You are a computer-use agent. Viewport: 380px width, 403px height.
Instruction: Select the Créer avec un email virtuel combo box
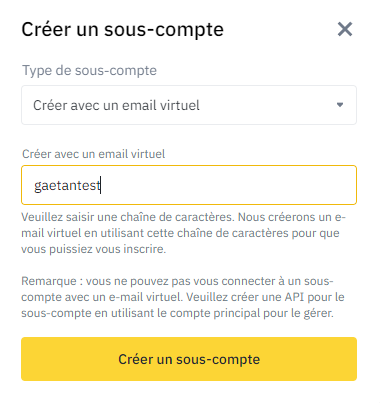point(189,105)
